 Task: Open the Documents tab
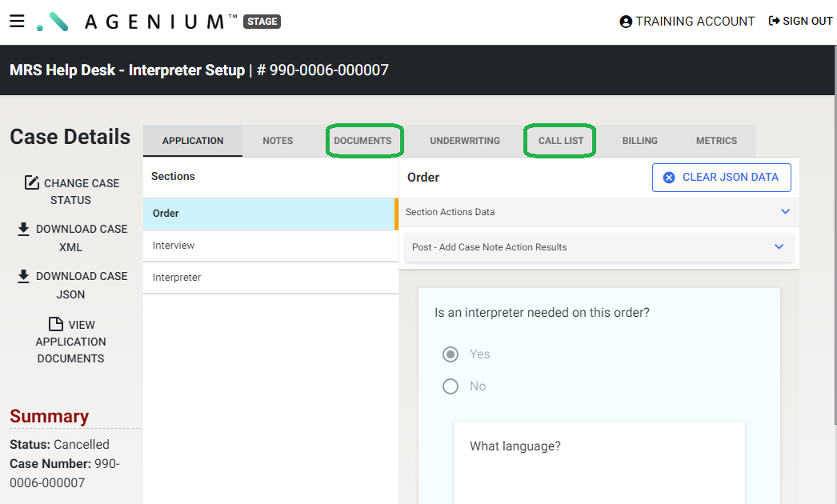pos(363,141)
